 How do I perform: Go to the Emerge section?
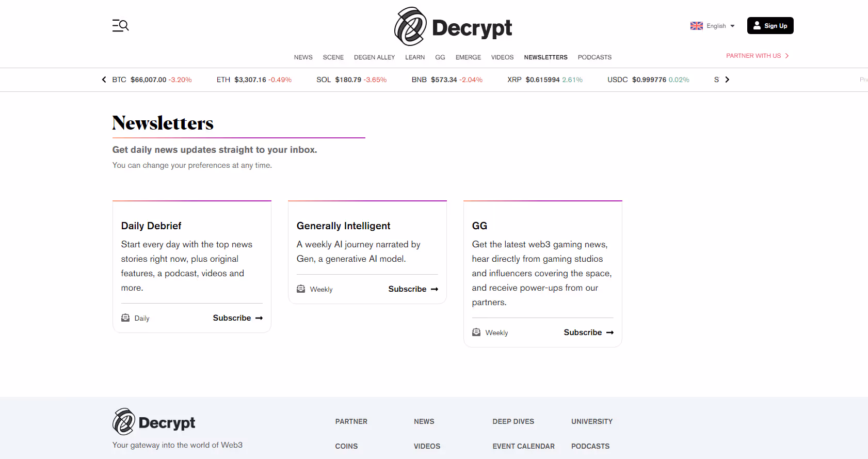click(468, 57)
